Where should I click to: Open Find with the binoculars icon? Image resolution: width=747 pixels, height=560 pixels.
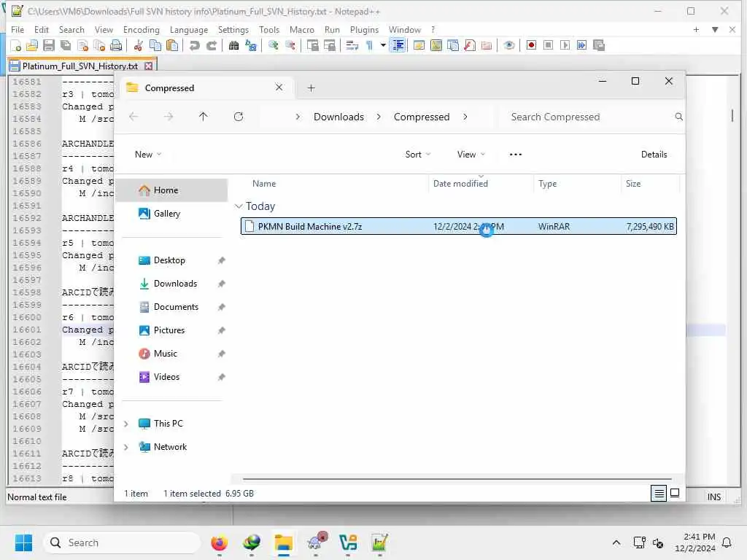pyautogui.click(x=233, y=45)
